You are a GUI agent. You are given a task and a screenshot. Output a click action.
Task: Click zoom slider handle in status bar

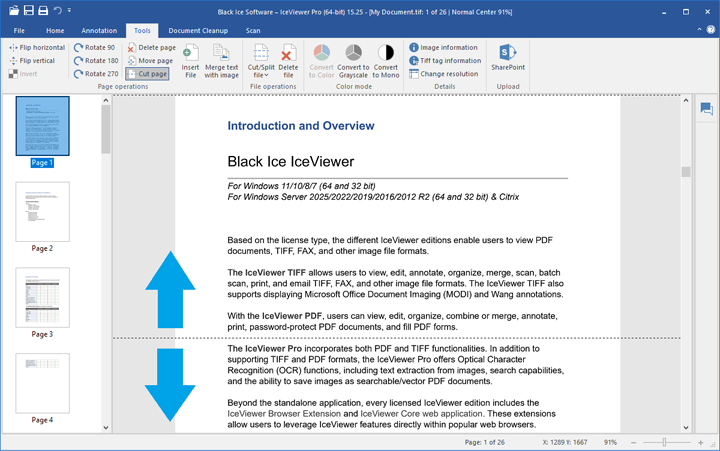664,442
